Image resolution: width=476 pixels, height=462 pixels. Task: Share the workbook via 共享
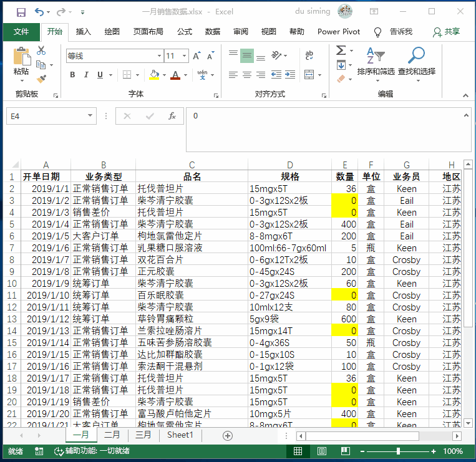pos(446,32)
